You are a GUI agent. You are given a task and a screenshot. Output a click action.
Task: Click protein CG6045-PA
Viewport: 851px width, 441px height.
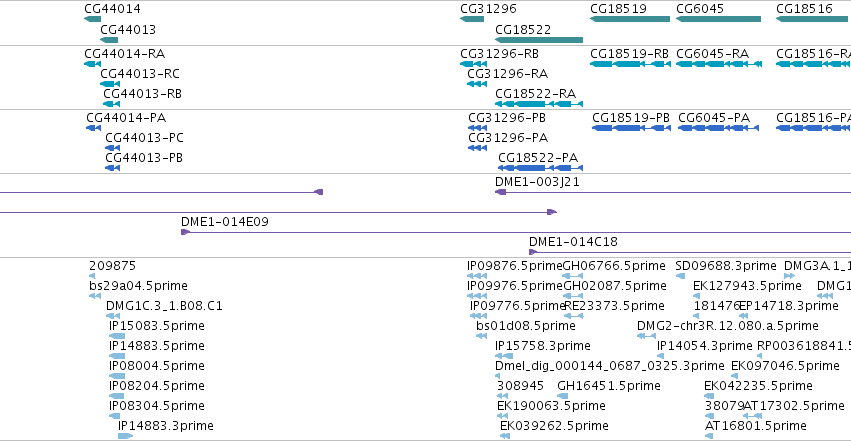coord(719,128)
